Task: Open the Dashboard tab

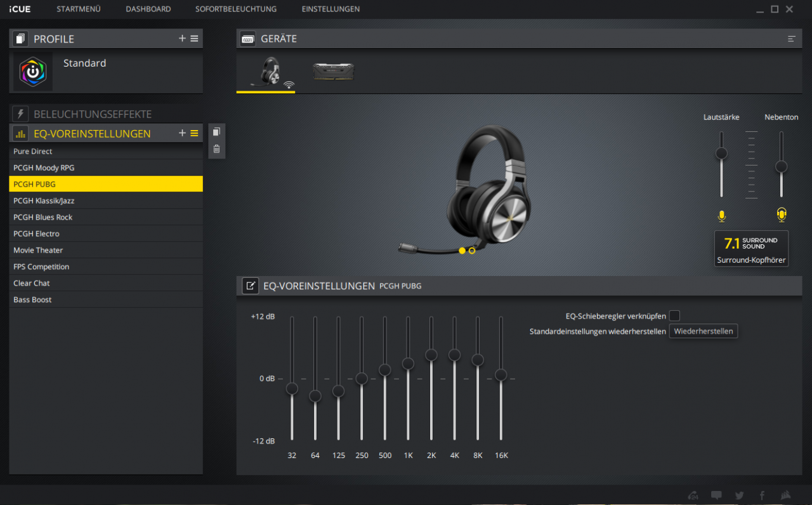Action: pyautogui.click(x=148, y=9)
